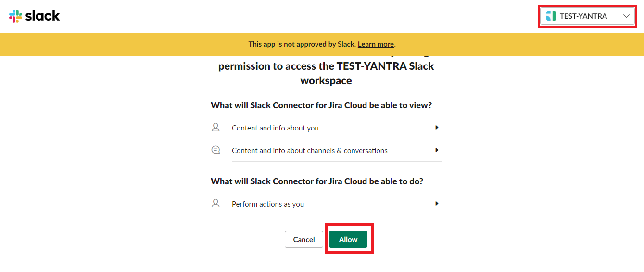
Task: Click the person icon beside "Content and info about you"
Action: 215,128
